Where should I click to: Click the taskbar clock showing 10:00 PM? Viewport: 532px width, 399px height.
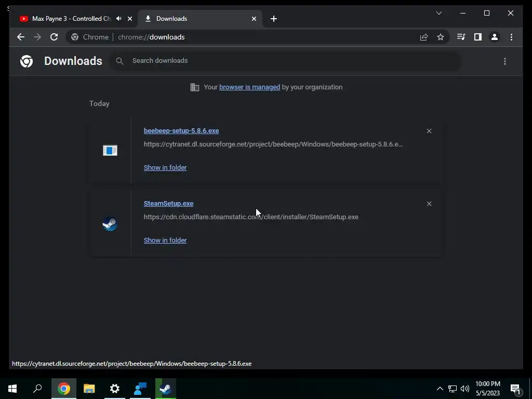tap(487, 389)
